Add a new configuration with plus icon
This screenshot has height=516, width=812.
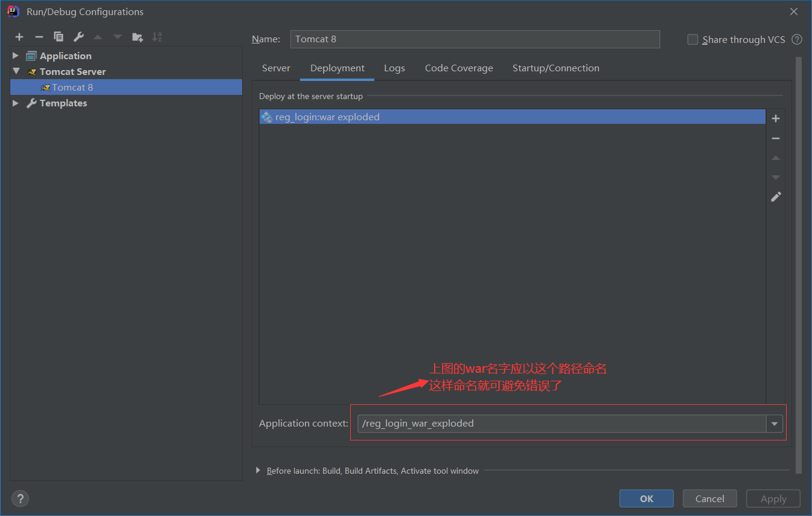pos(19,37)
